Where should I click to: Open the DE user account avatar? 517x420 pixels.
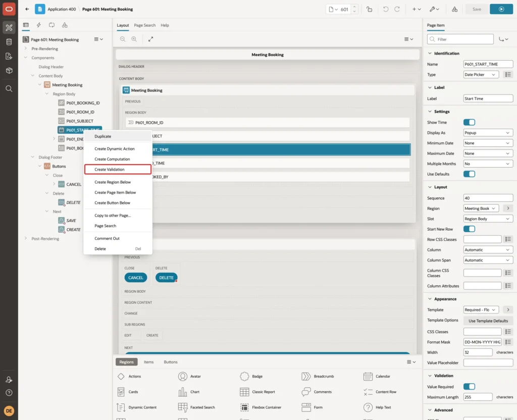pyautogui.click(x=9, y=411)
